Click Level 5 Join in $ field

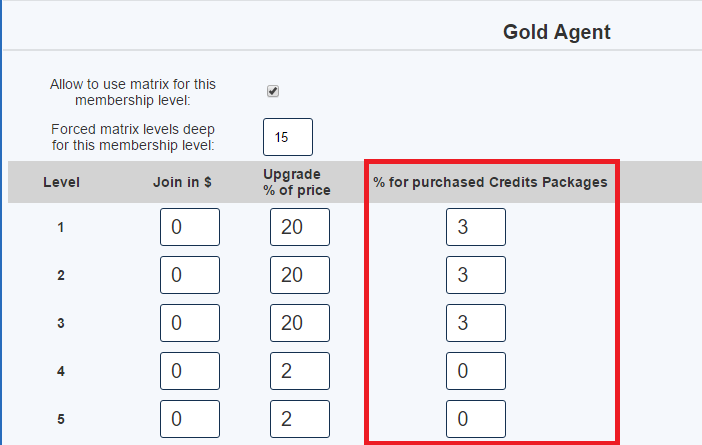(x=190, y=419)
